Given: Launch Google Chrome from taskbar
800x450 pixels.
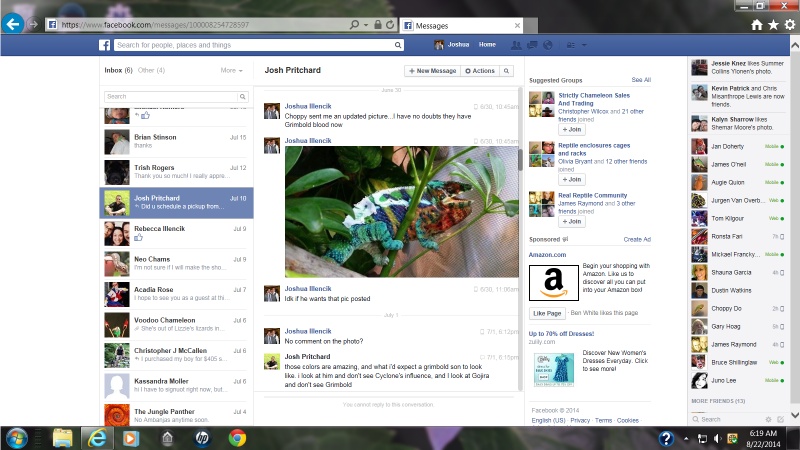Looking at the screenshot, I should click(x=237, y=438).
